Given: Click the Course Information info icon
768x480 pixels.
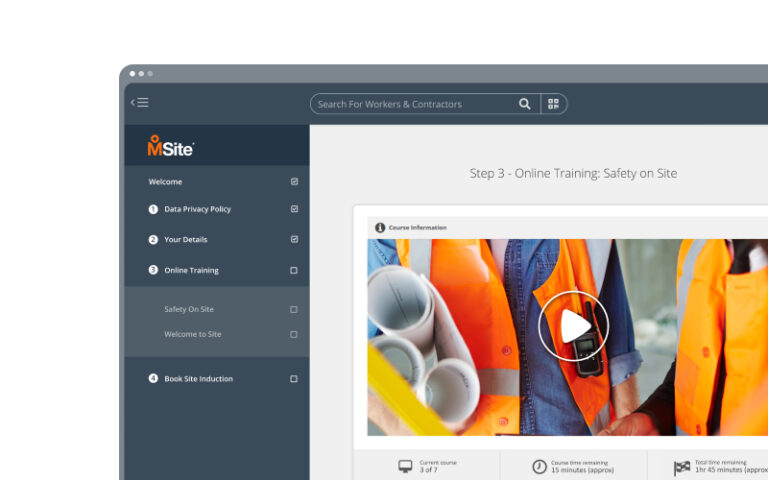Looking at the screenshot, I should point(380,228).
